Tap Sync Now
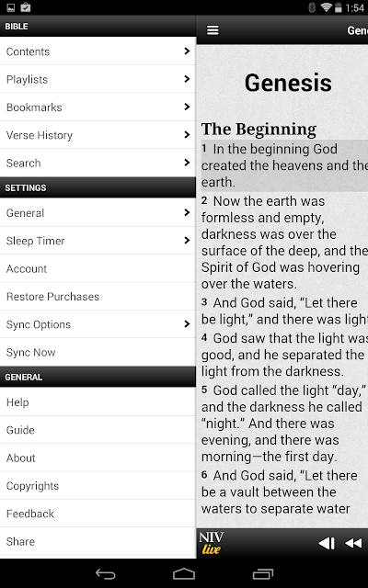 [98, 352]
